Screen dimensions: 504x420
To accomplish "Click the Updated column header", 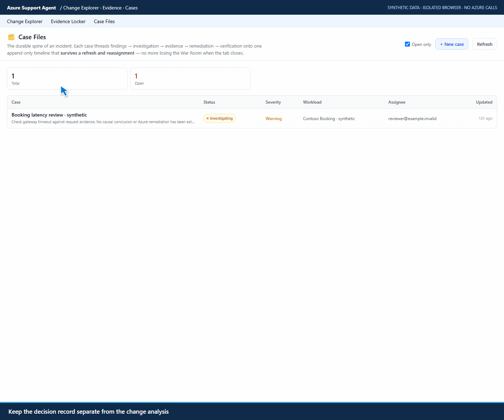I will point(484,102).
